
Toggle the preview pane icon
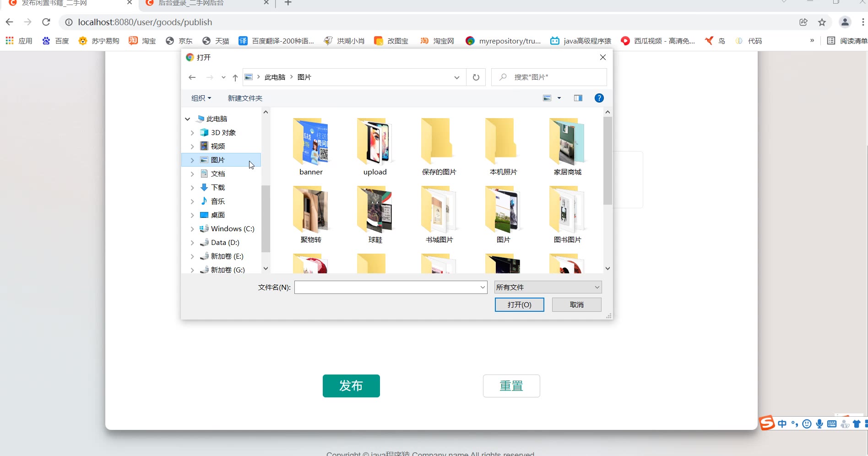pos(578,98)
